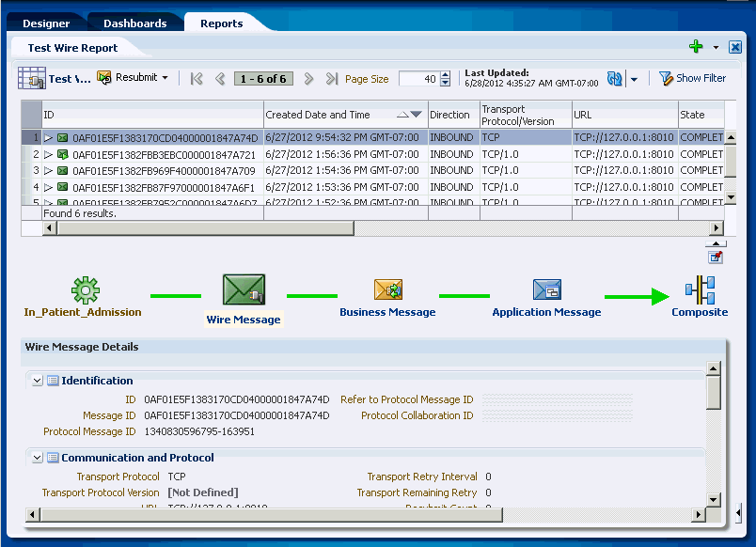
Task: Select ID 0AF01E5F1382FB969F4000001847A709
Action: point(164,171)
